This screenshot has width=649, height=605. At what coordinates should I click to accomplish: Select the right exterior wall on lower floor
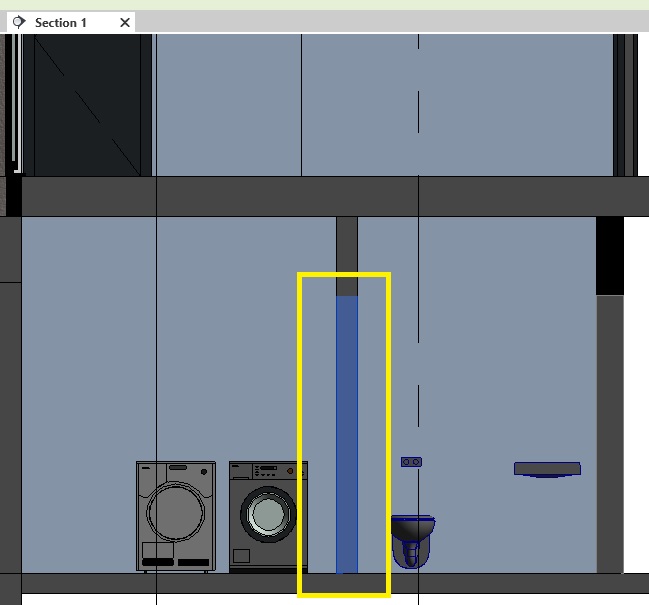609,430
